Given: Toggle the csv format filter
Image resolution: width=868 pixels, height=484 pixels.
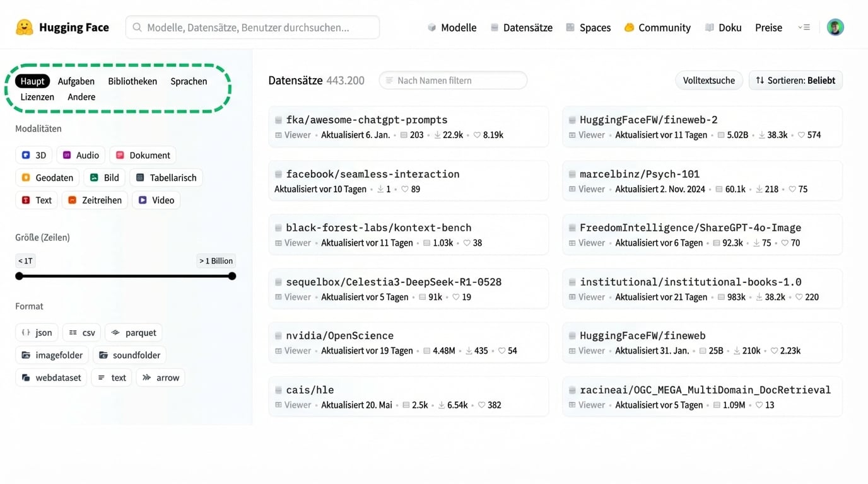Looking at the screenshot, I should (x=81, y=332).
